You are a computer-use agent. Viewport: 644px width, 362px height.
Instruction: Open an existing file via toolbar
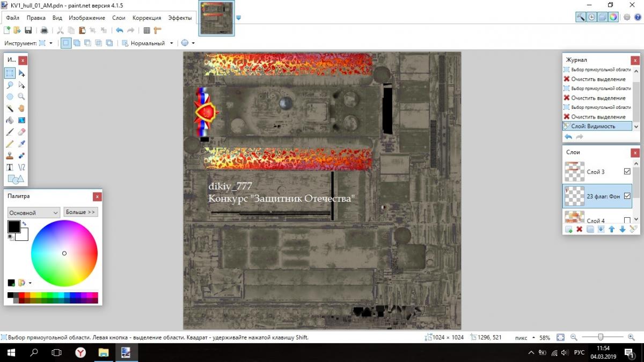(17, 31)
